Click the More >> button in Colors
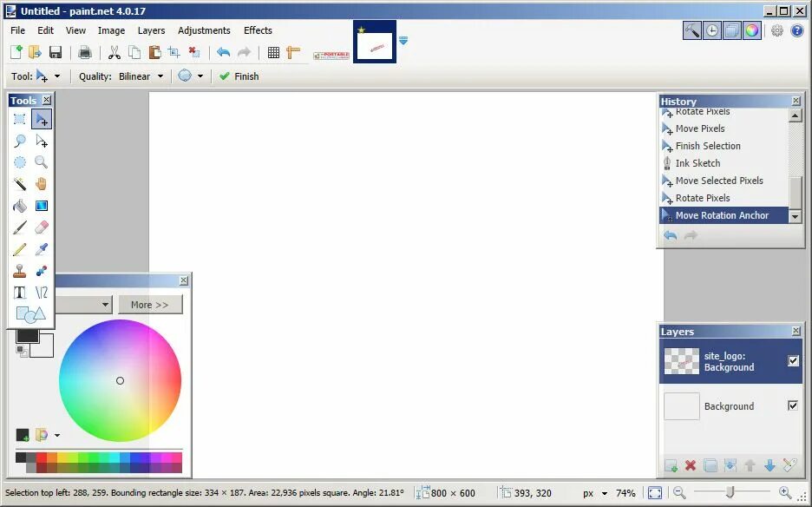 tap(150, 305)
